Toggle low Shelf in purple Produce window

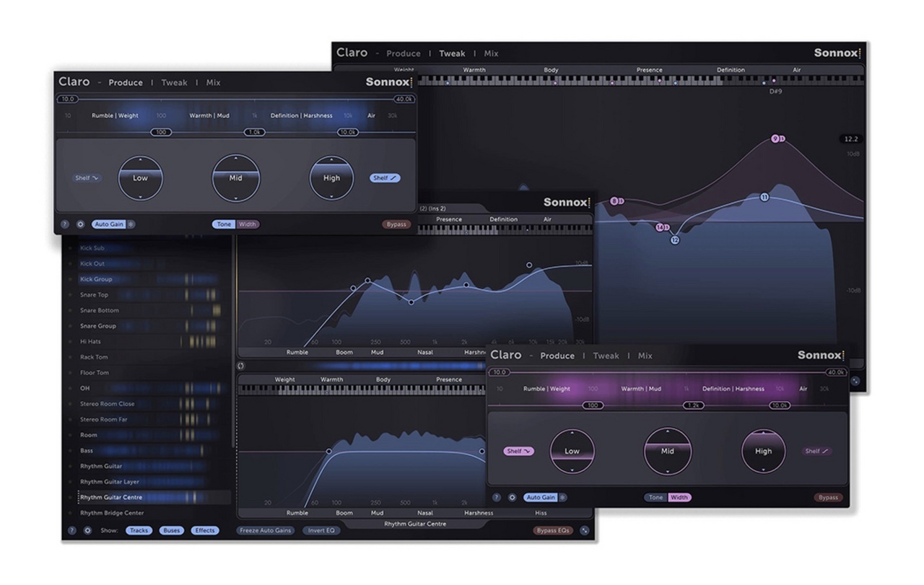tap(519, 452)
